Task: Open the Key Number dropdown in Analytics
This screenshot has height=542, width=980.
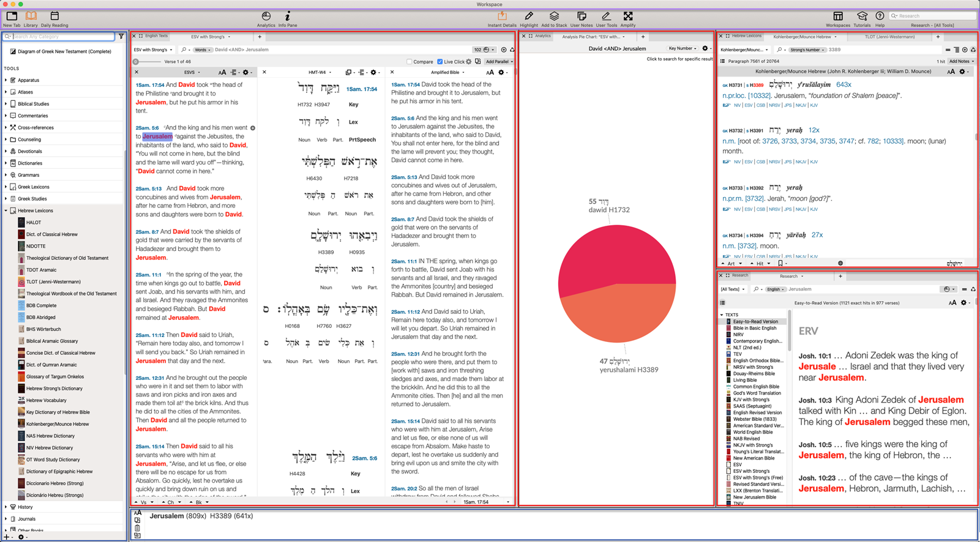Action: point(683,48)
